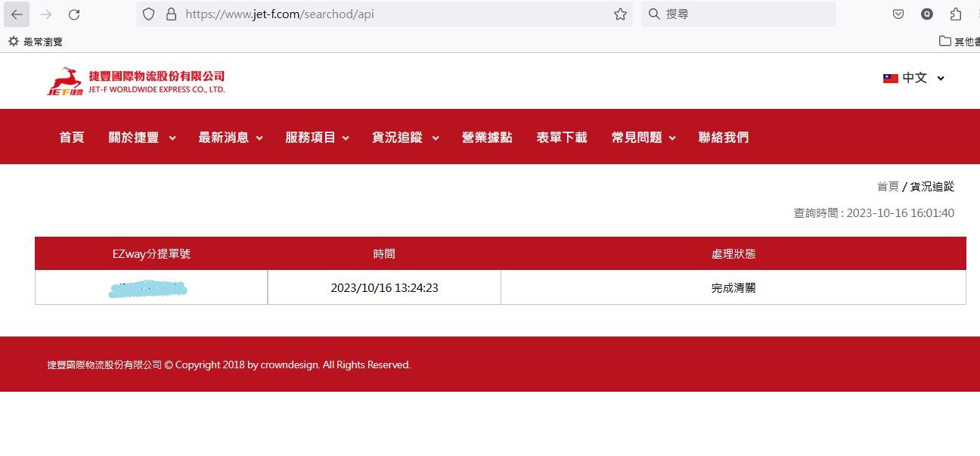Select 表單下載 in the navigation
The height and width of the screenshot is (456, 980).
pyautogui.click(x=562, y=138)
